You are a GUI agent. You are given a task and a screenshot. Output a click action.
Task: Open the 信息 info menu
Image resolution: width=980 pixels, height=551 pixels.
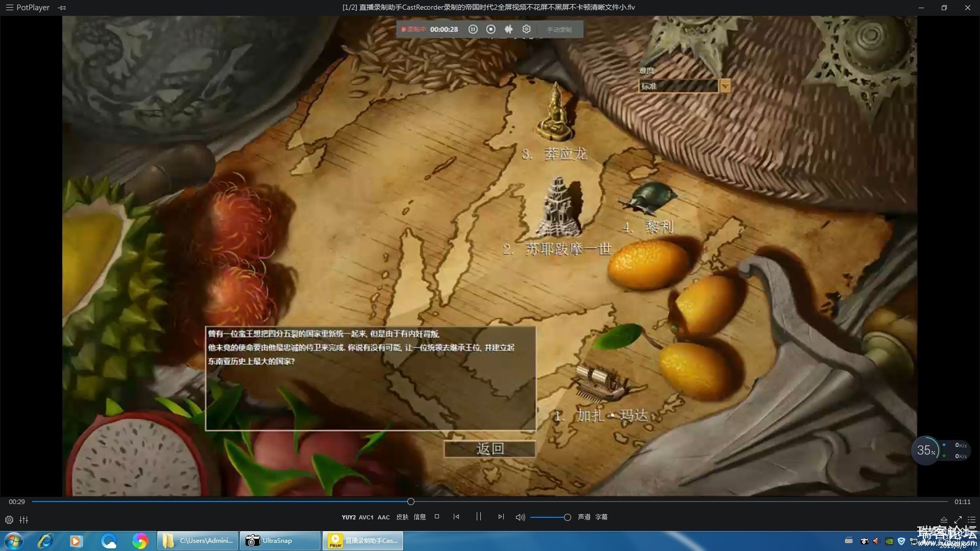pos(420,517)
